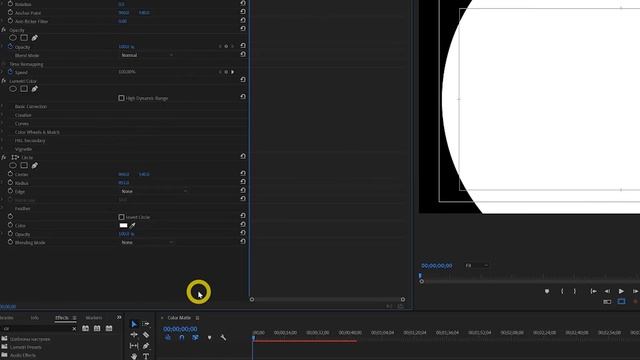Create rectangle mask for Lumetri Color

tap(24, 89)
